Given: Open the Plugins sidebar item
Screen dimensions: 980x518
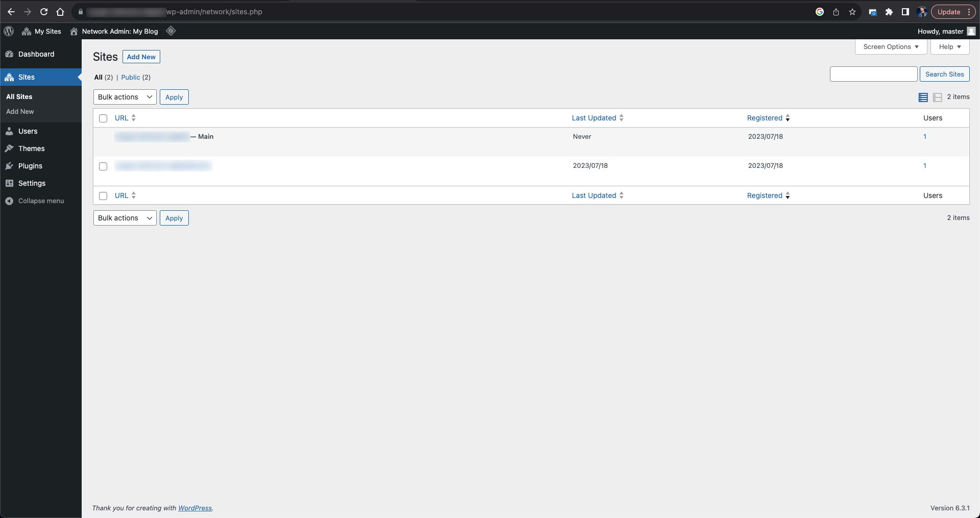Looking at the screenshot, I should (x=30, y=166).
